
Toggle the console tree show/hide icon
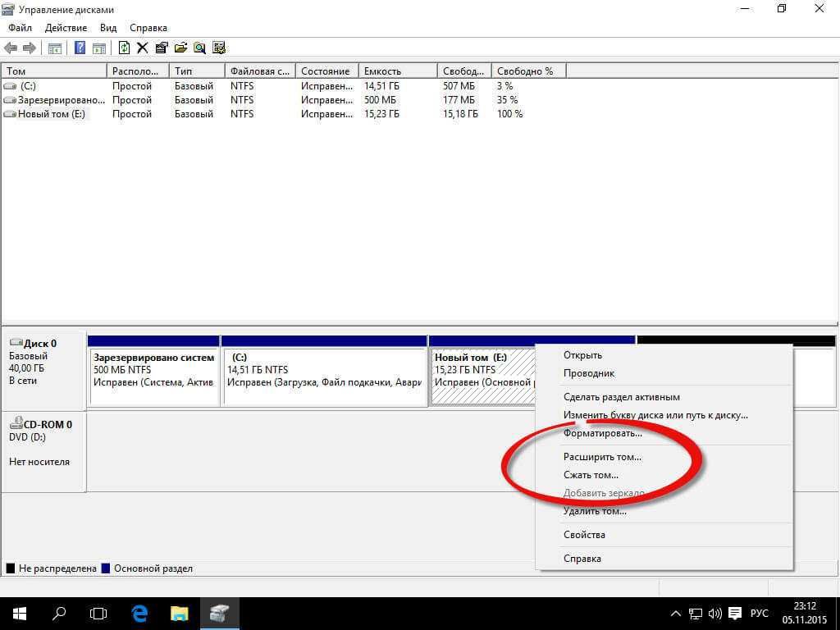pos(54,48)
